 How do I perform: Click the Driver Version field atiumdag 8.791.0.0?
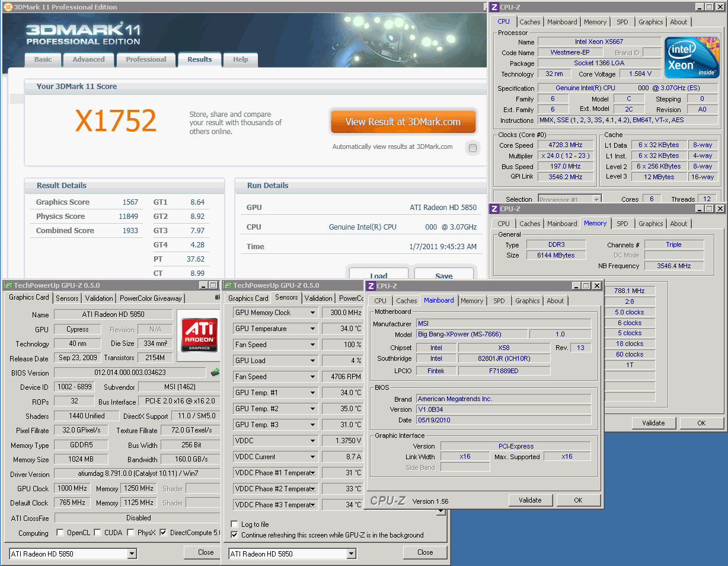point(137,474)
